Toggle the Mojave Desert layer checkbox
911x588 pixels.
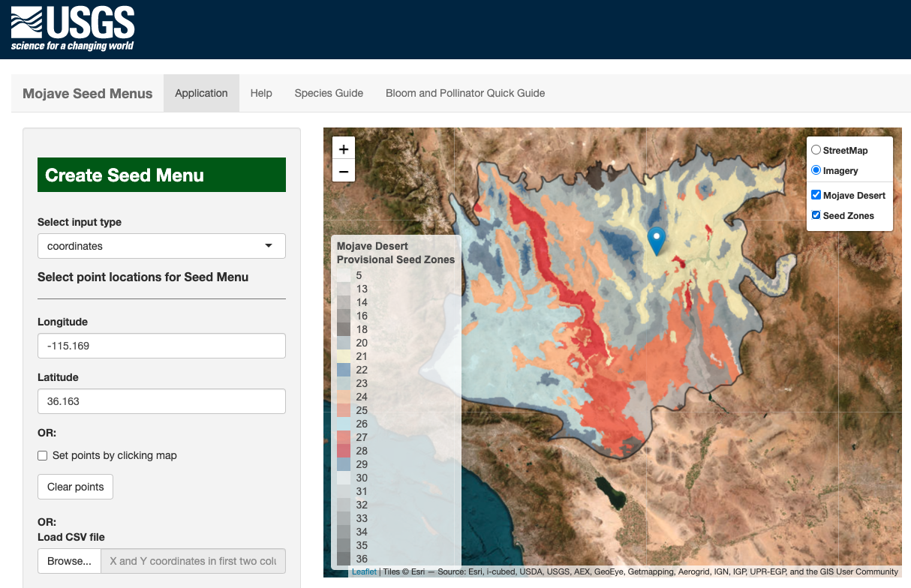[816, 194]
